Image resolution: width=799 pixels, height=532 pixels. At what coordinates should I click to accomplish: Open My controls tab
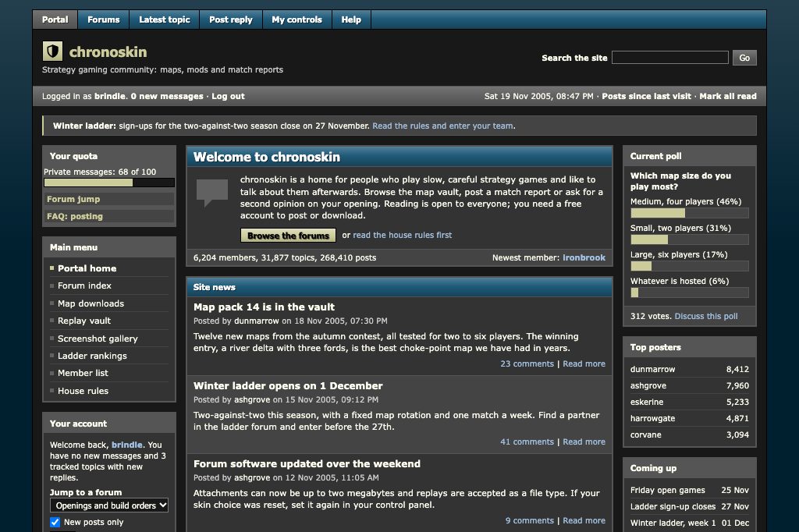(x=297, y=20)
